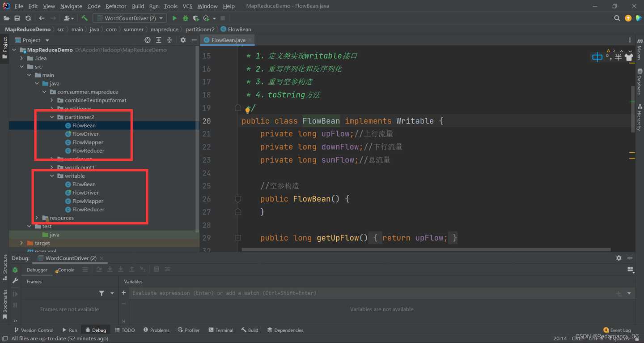Build the project using the hammer icon
The width and height of the screenshot is (644, 343).
tap(85, 18)
